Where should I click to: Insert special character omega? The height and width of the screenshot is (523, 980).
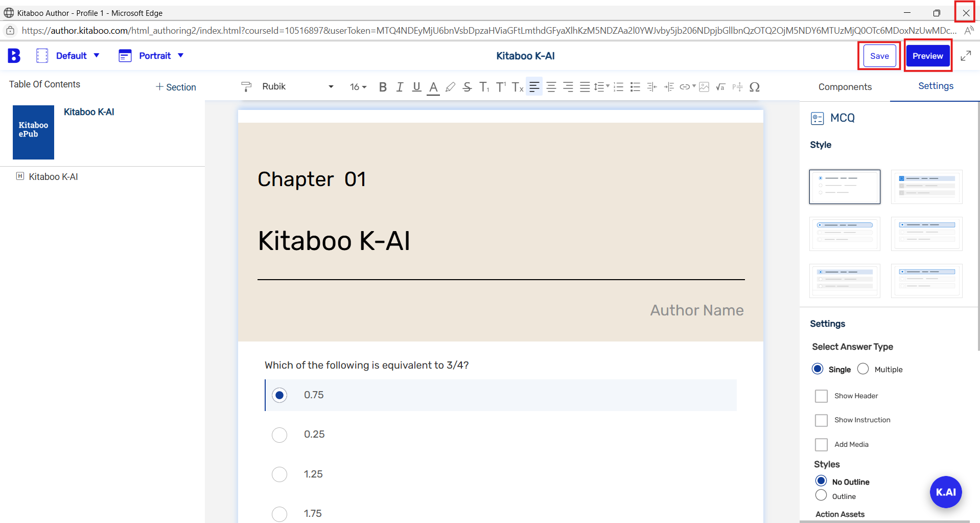[x=755, y=87]
